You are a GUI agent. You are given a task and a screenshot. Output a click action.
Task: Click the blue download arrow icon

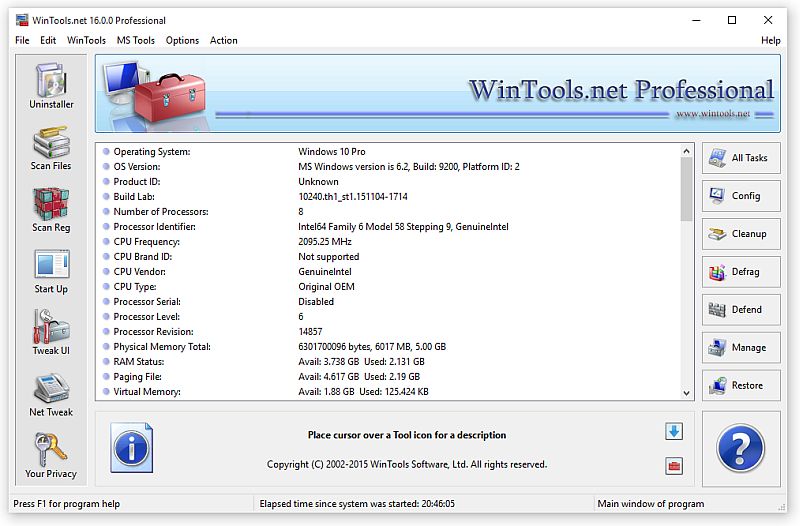674,431
